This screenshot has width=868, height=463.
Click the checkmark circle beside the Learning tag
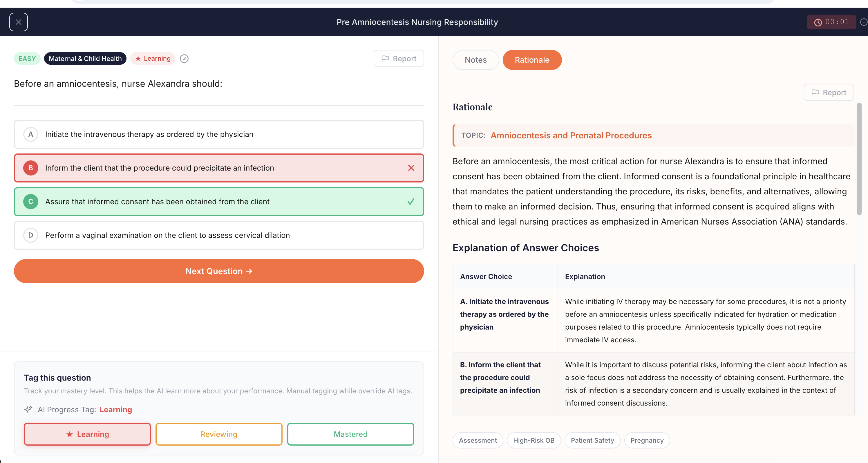tap(184, 59)
